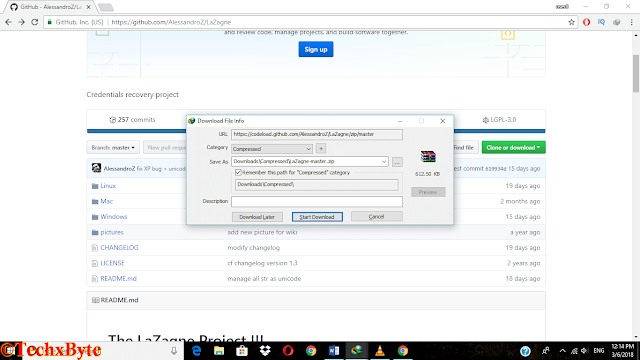Close the Download File Info dialog
The image size is (640, 360).
pos(442,121)
